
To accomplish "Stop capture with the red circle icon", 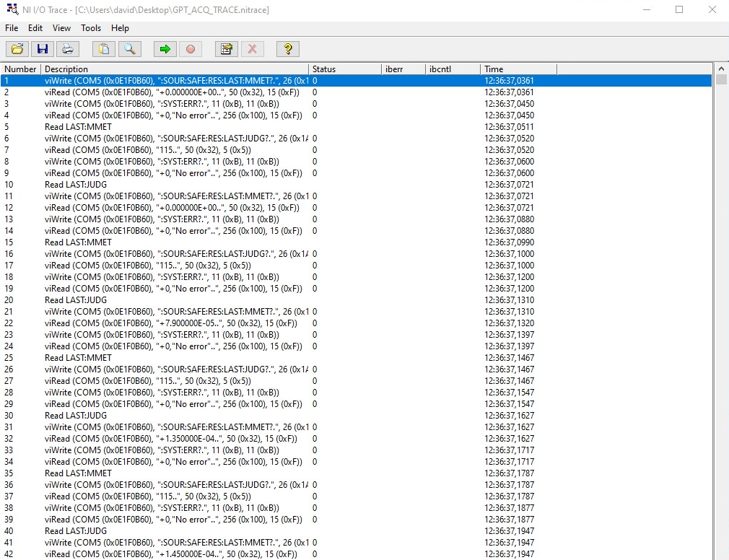I will [190, 49].
